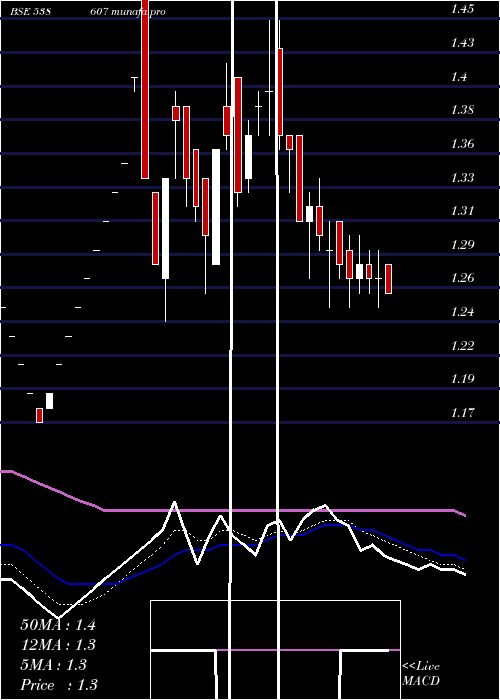
Task: Click the 1.24 price axis label
Action: pos(462,312)
